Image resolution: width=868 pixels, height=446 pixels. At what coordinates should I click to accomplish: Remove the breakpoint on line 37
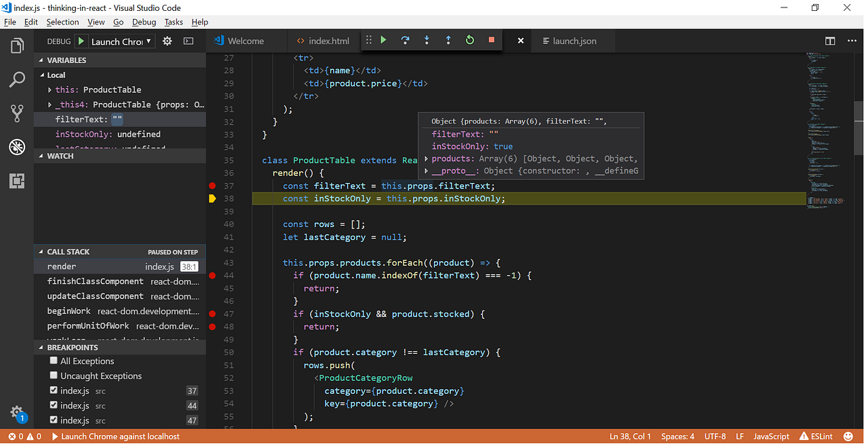pyautogui.click(x=212, y=186)
